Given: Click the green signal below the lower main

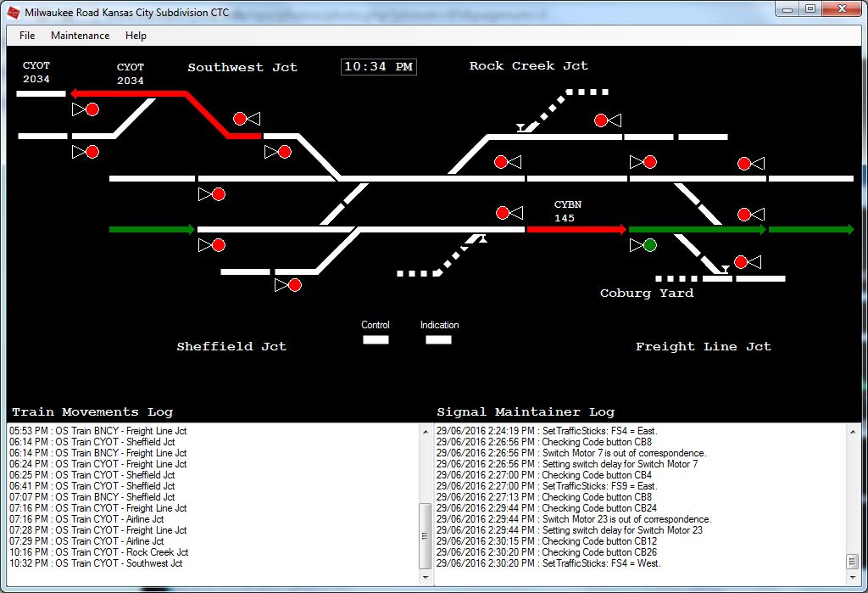Looking at the screenshot, I should [643, 245].
